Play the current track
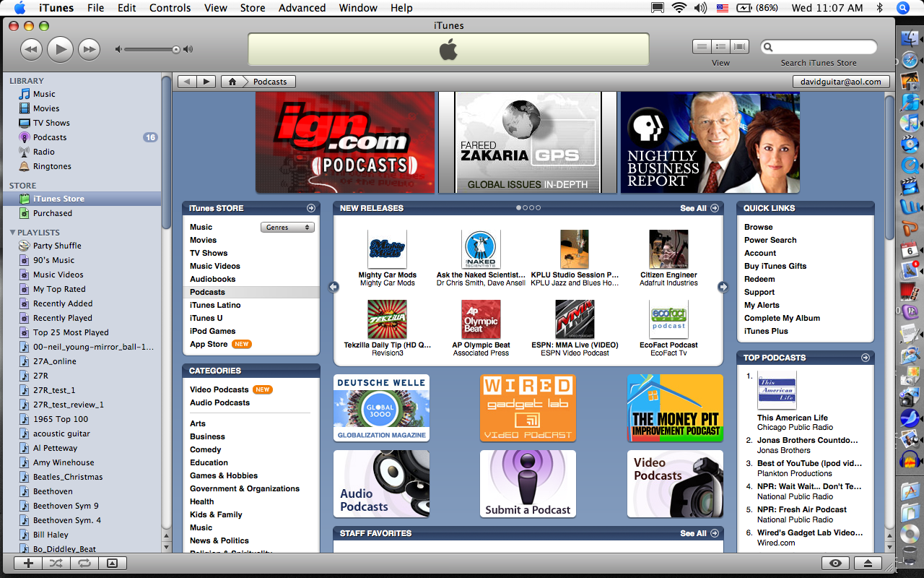Viewport: 924px width, 578px height. pyautogui.click(x=60, y=49)
